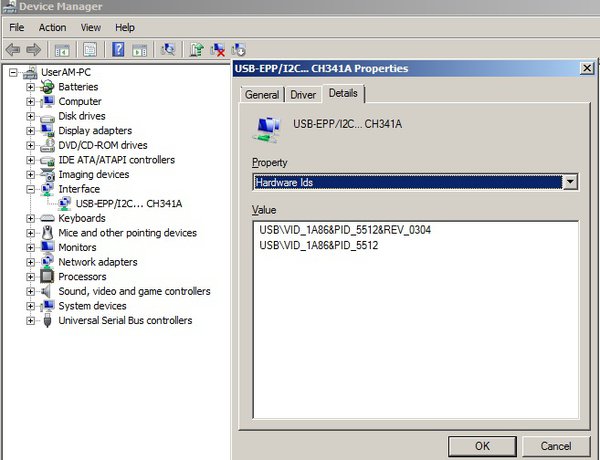This screenshot has height=460, width=600.
Task: Click the Display adapters category icon
Action: 47,130
